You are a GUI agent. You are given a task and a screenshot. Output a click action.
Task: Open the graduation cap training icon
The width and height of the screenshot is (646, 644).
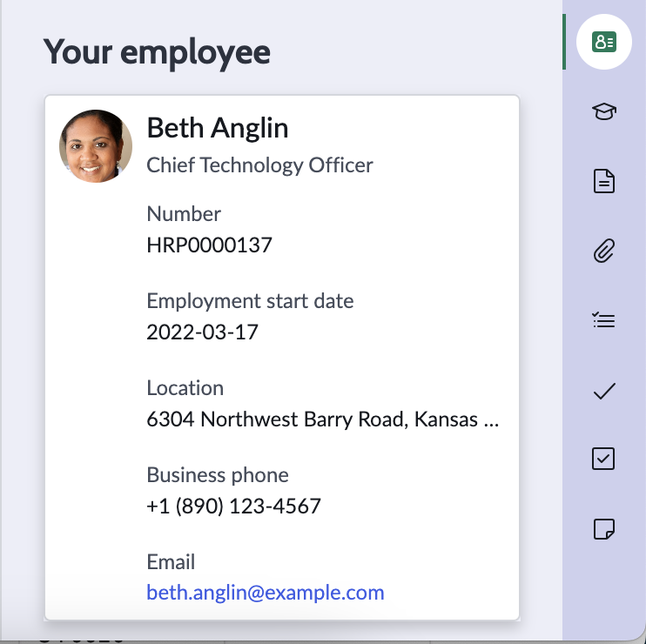coord(604,111)
